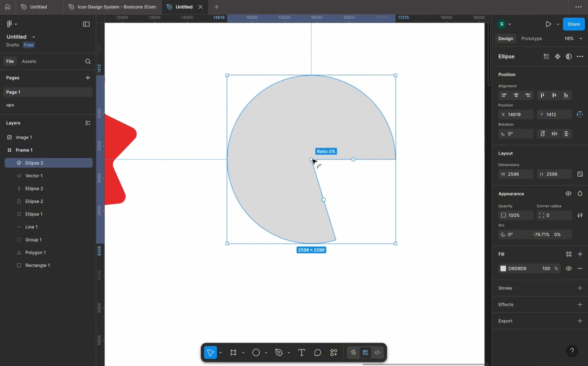Click the D9D9D9 fill color swatch
588x366 pixels.
(503, 268)
